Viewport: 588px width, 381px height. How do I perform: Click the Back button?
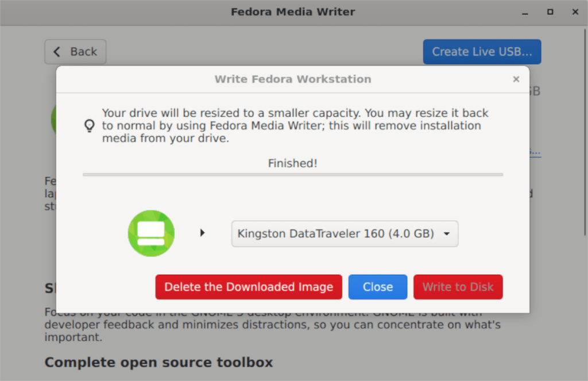pyautogui.click(x=75, y=52)
